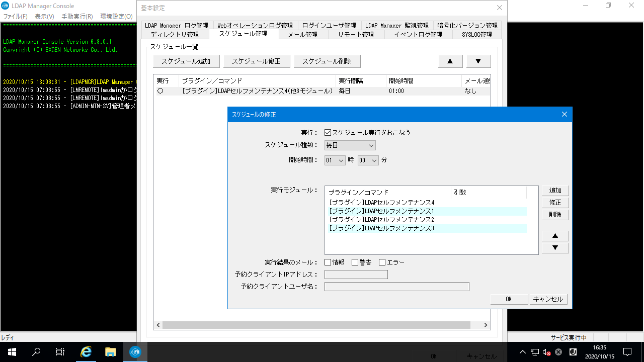Click the muted volume tray icon
The width and height of the screenshot is (644, 362).
coord(547,352)
